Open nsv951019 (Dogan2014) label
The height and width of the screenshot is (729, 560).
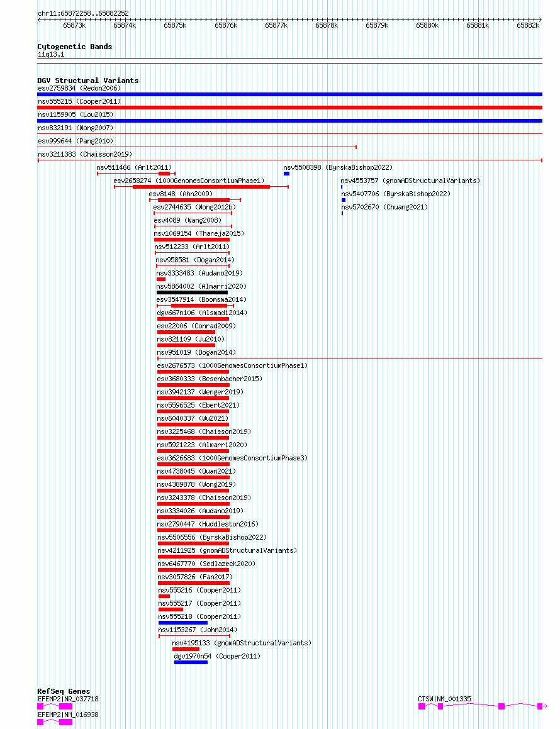pos(197,352)
